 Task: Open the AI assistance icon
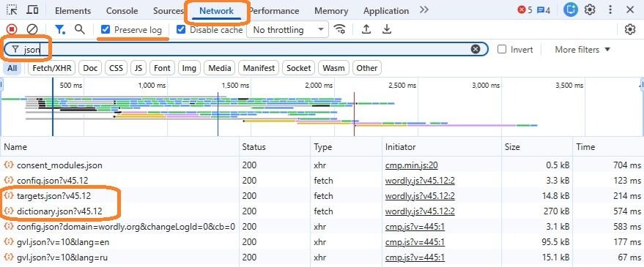pos(571,10)
